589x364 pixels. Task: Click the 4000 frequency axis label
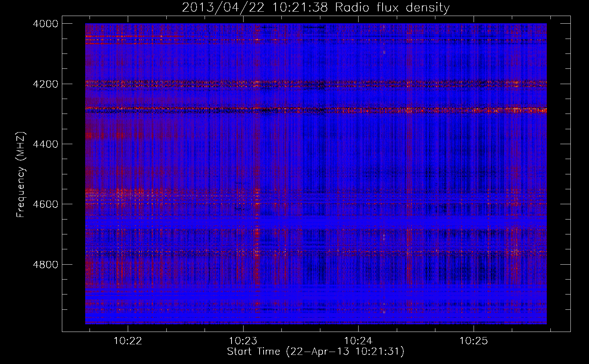click(x=46, y=24)
